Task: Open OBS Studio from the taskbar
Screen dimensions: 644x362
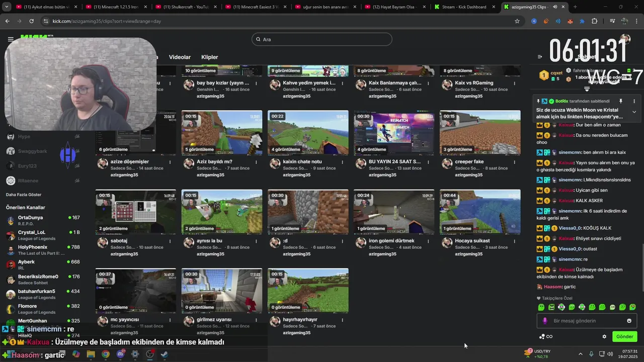Action: [150, 354]
